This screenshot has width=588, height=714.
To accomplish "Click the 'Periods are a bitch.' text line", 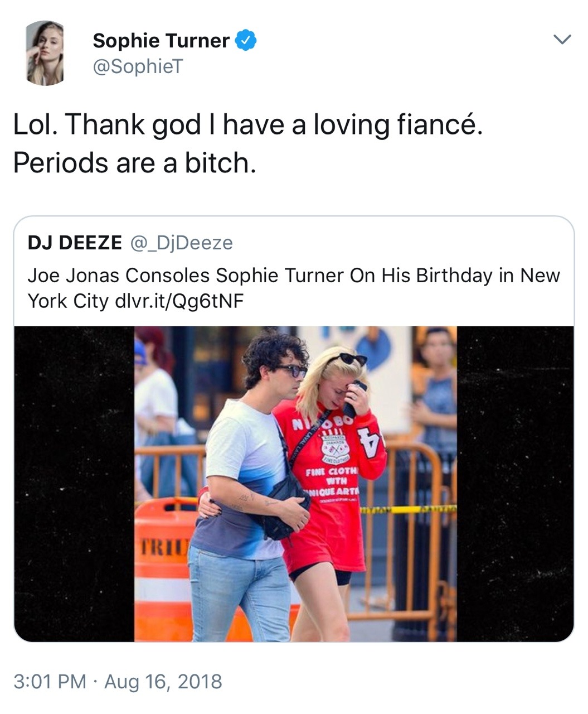I will (x=134, y=162).
